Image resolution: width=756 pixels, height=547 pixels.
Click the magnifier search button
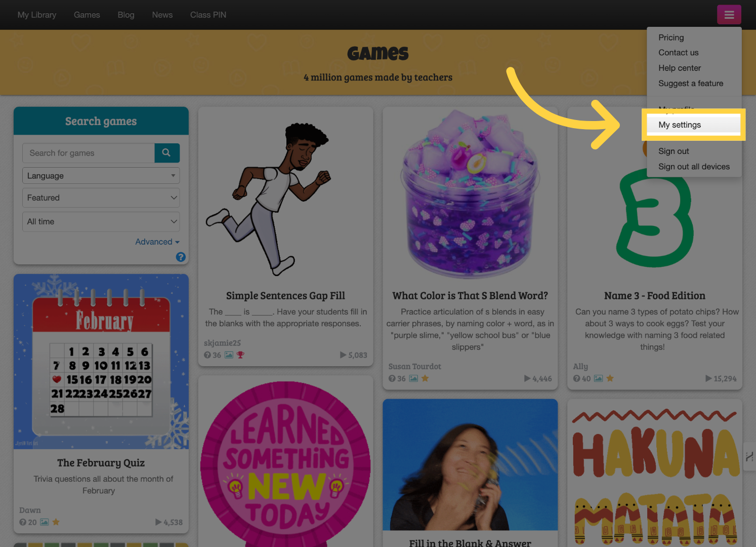pos(166,152)
